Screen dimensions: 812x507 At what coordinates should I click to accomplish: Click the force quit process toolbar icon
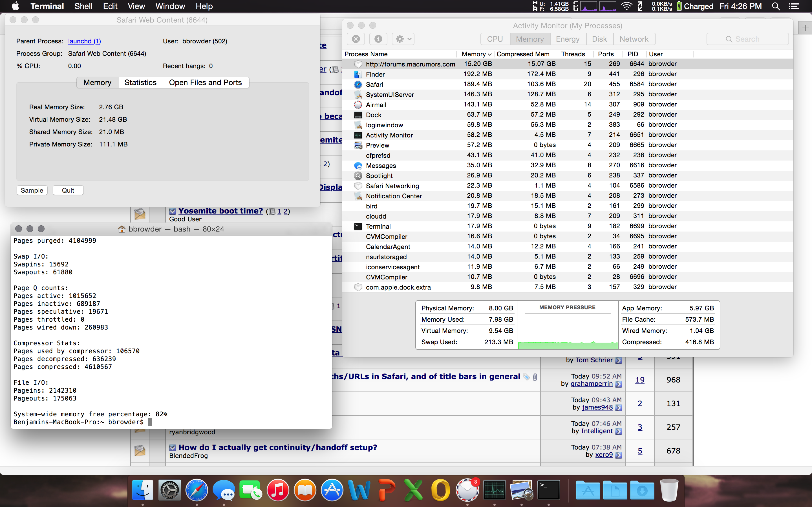[x=356, y=39]
